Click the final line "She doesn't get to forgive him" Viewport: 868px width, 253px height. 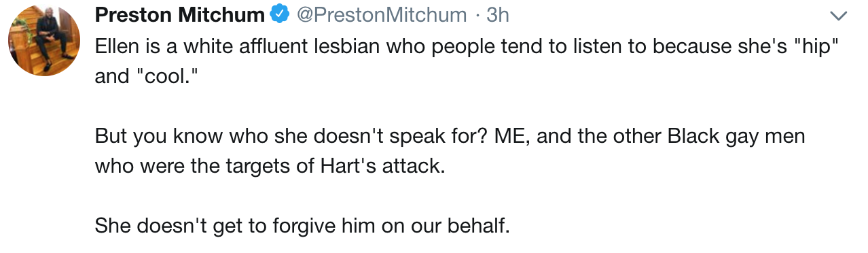[302, 225]
